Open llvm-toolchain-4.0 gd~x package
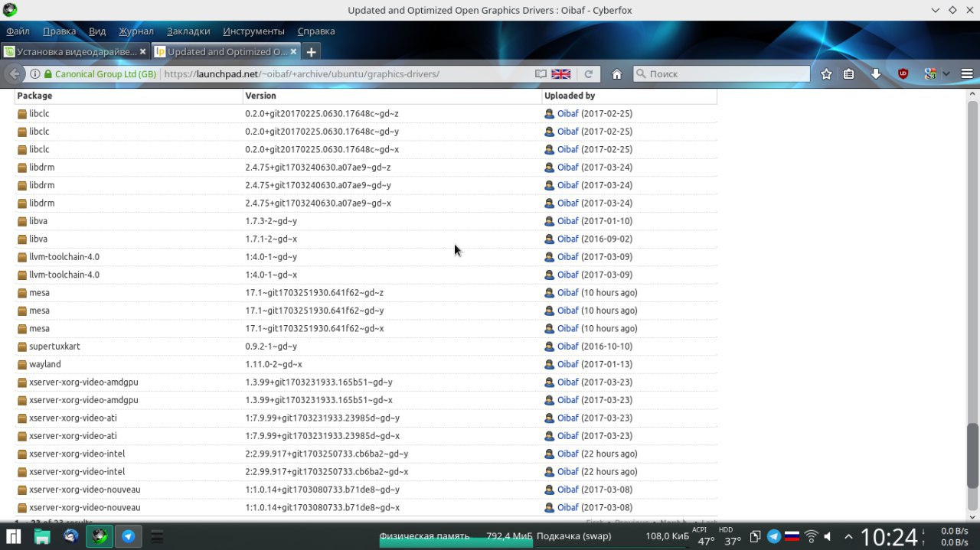This screenshot has width=980, height=550. click(x=64, y=275)
